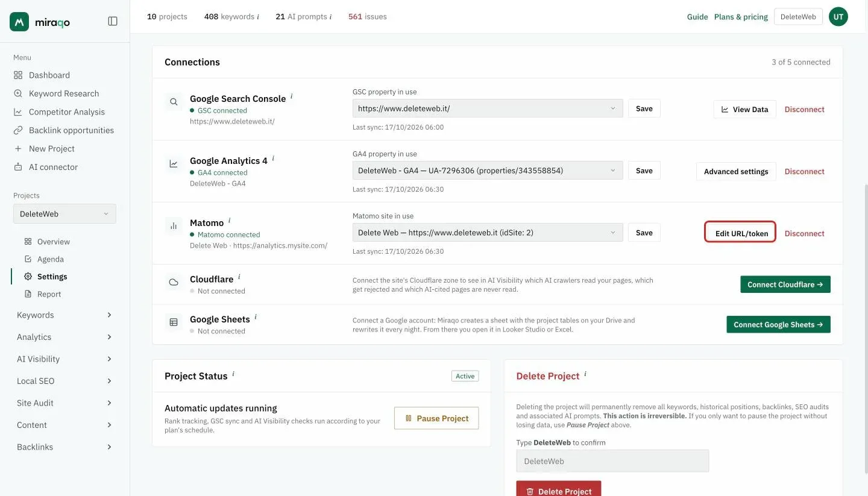
Task: Click Edit URL/token for Matomo
Action: (x=740, y=233)
